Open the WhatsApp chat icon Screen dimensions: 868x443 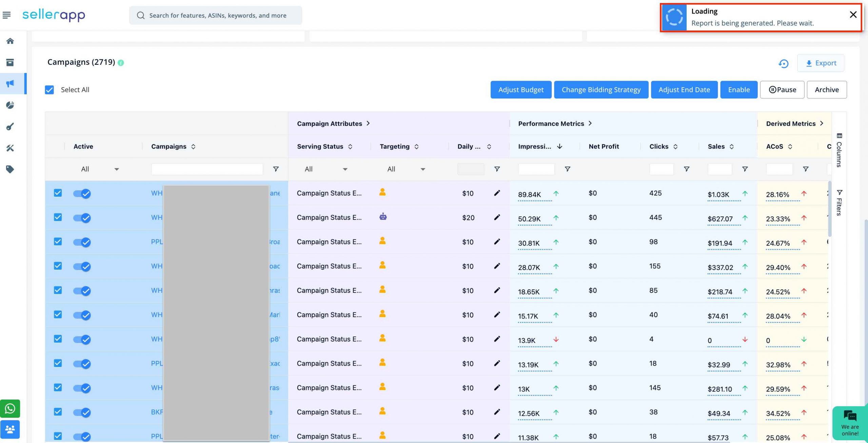10,408
